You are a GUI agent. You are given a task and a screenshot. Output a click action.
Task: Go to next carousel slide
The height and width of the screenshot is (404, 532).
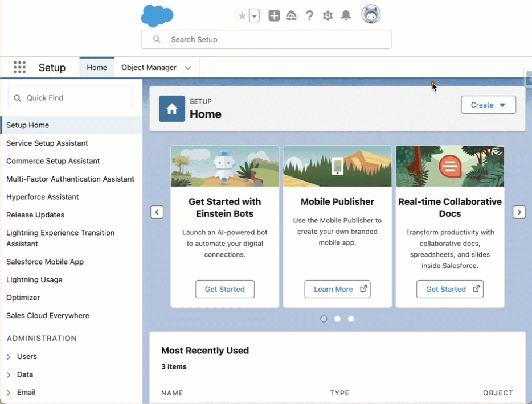519,212
